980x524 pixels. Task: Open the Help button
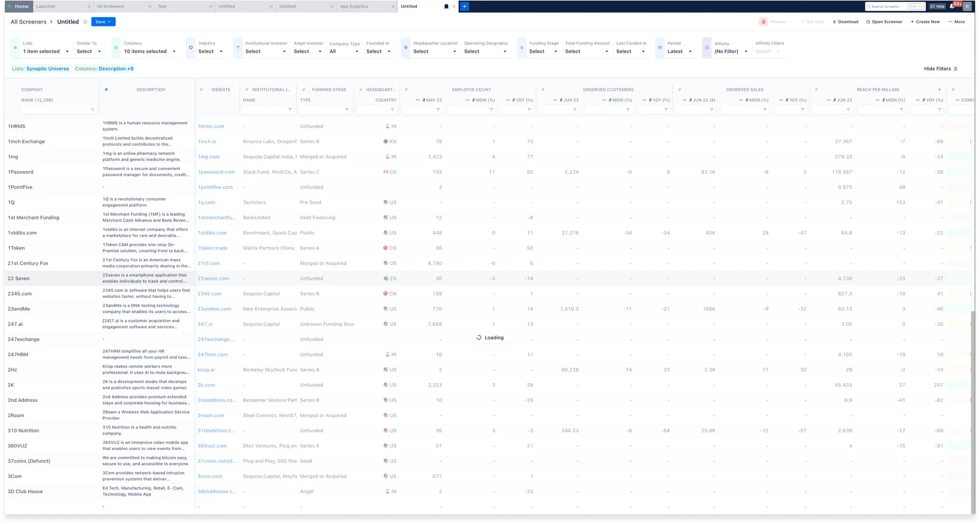(x=937, y=6)
